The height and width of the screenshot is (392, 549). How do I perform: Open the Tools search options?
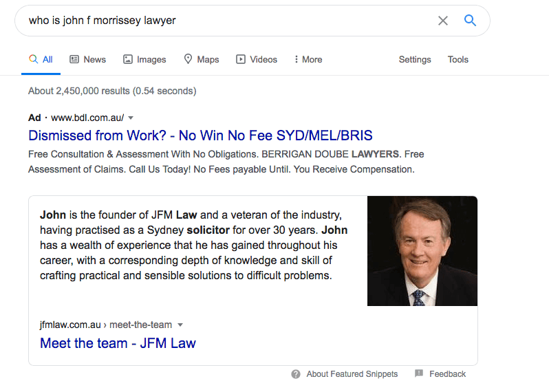(458, 60)
